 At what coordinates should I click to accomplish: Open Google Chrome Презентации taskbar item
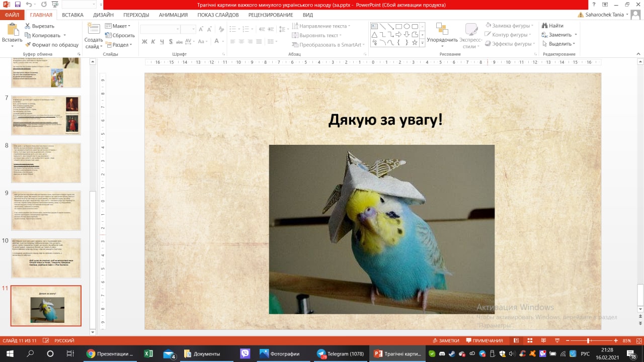110,353
